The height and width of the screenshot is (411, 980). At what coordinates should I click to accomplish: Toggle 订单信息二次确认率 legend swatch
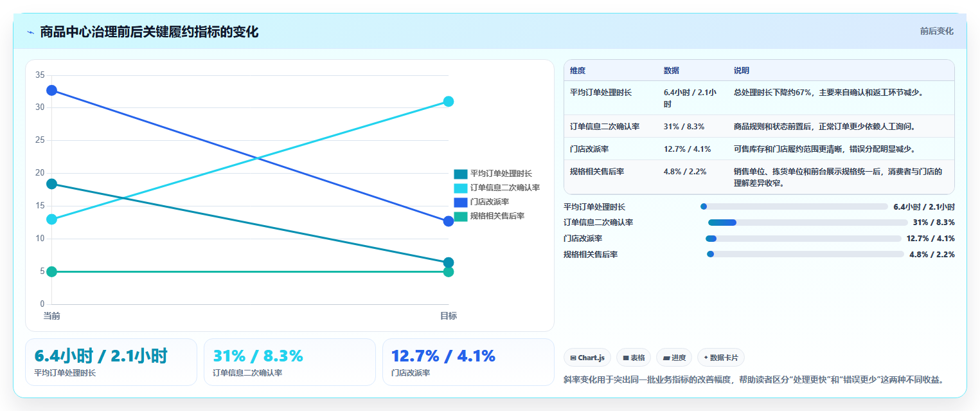(x=460, y=188)
